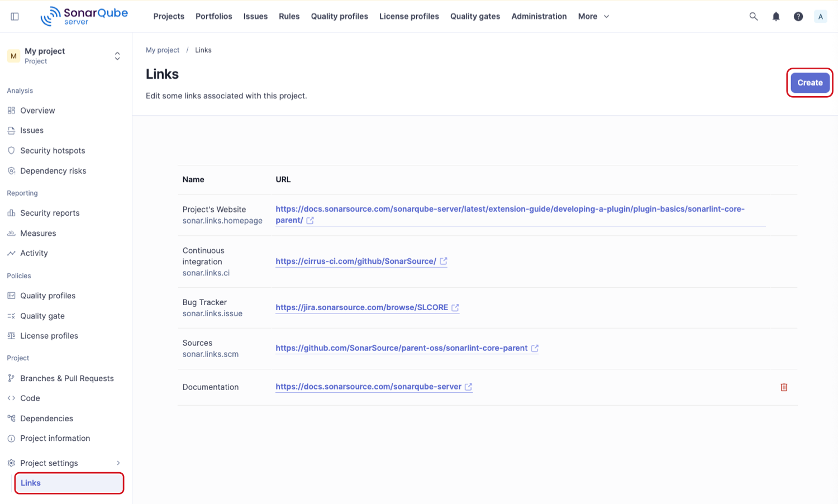The height and width of the screenshot is (504, 838).
Task: Open Quality gate in the sidebar
Action: 42,316
